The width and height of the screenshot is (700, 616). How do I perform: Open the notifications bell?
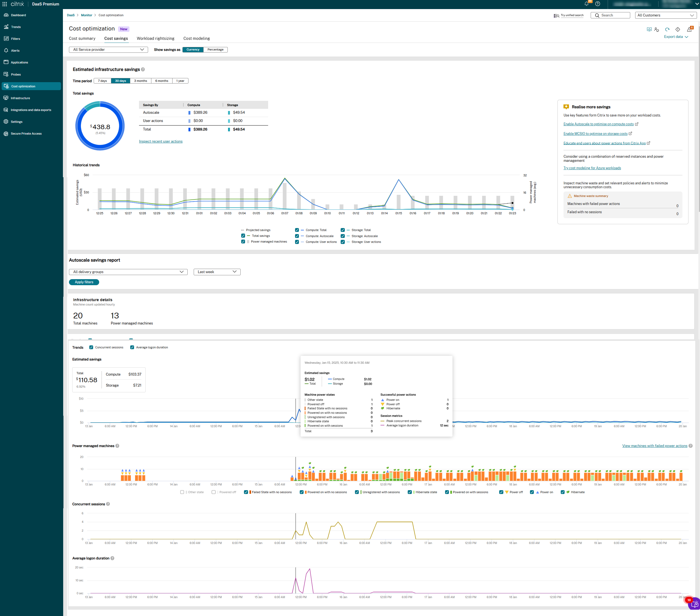point(586,4)
